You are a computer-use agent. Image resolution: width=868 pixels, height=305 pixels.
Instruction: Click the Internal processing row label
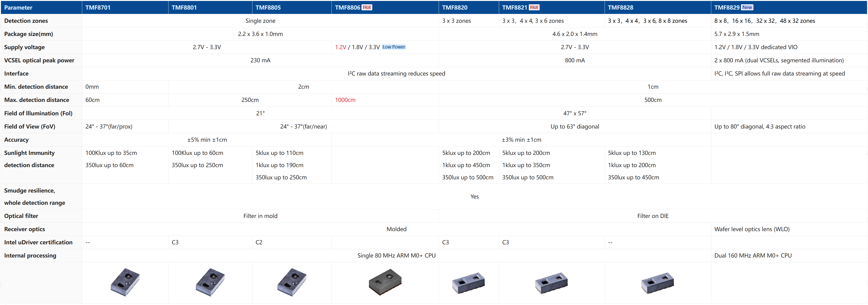coord(30,255)
